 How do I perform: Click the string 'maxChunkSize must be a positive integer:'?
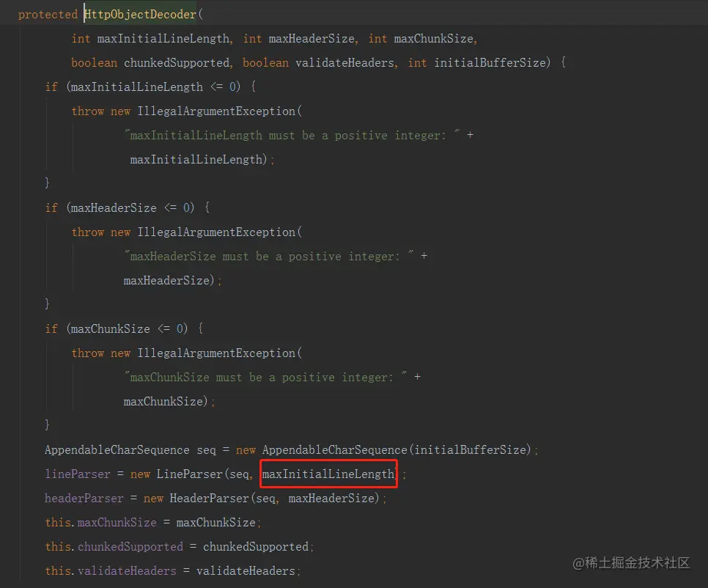[x=266, y=377]
